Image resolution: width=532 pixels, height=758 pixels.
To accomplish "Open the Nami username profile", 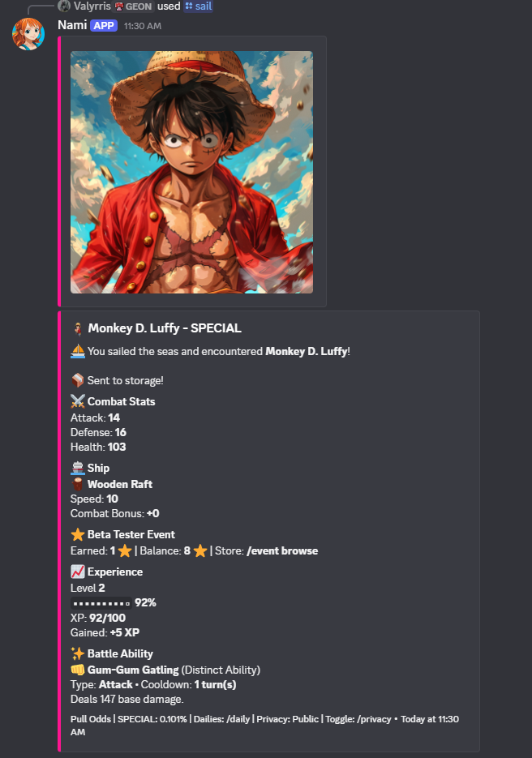I will coord(72,25).
